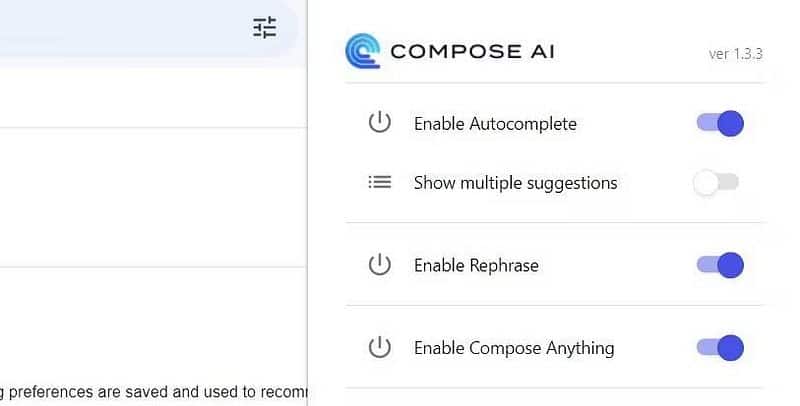The image size is (800, 406).
Task: Click the Enable Compose Anything label
Action: click(514, 348)
